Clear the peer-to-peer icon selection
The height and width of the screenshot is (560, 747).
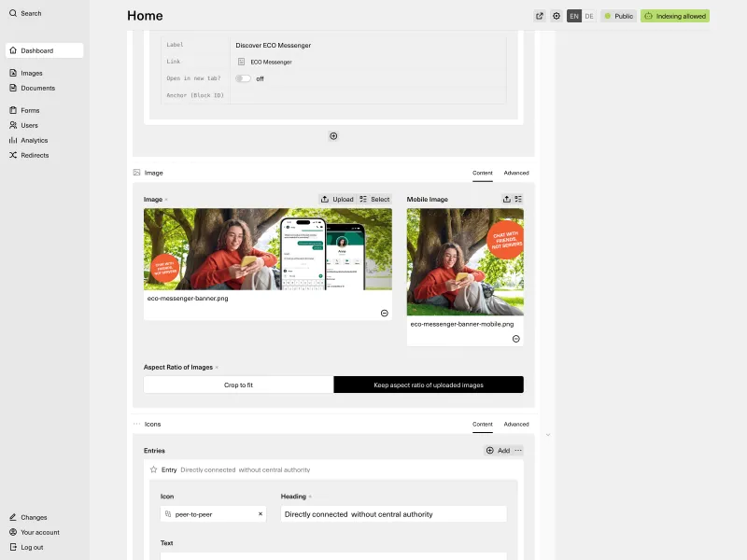point(261,513)
